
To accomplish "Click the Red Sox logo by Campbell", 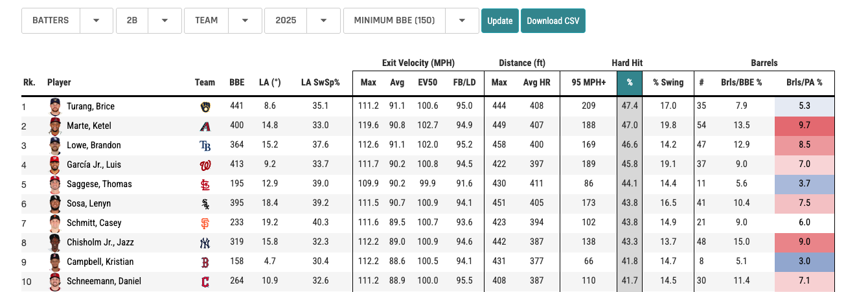I will pyautogui.click(x=205, y=262).
